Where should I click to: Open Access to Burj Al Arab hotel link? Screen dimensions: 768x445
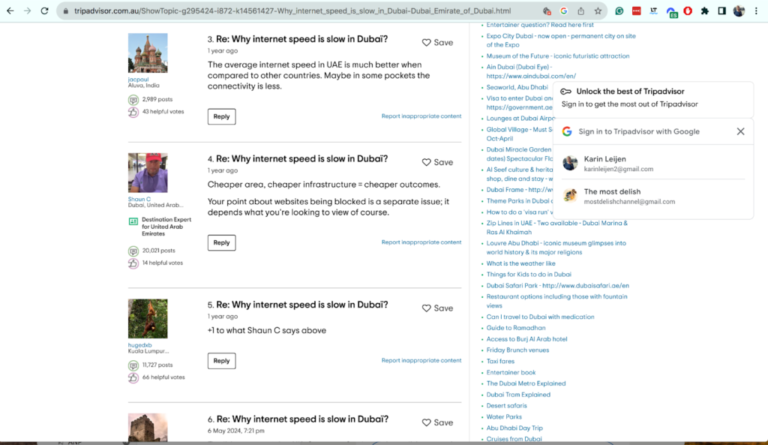527,339
